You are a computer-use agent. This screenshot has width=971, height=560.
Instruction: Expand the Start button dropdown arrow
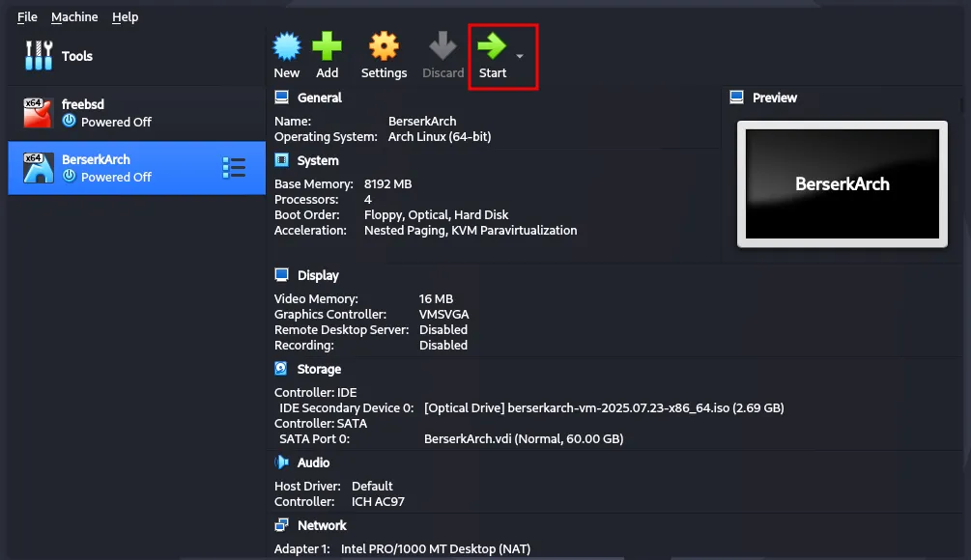tap(520, 57)
